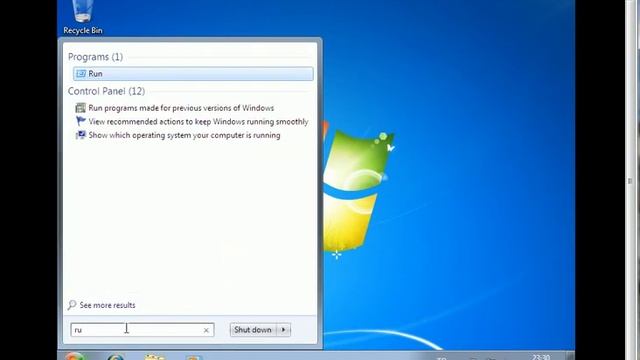Click the Shut down button

click(x=253, y=330)
